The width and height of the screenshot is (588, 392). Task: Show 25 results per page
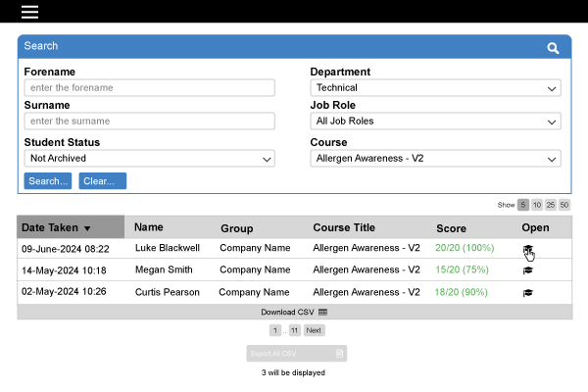pos(551,205)
